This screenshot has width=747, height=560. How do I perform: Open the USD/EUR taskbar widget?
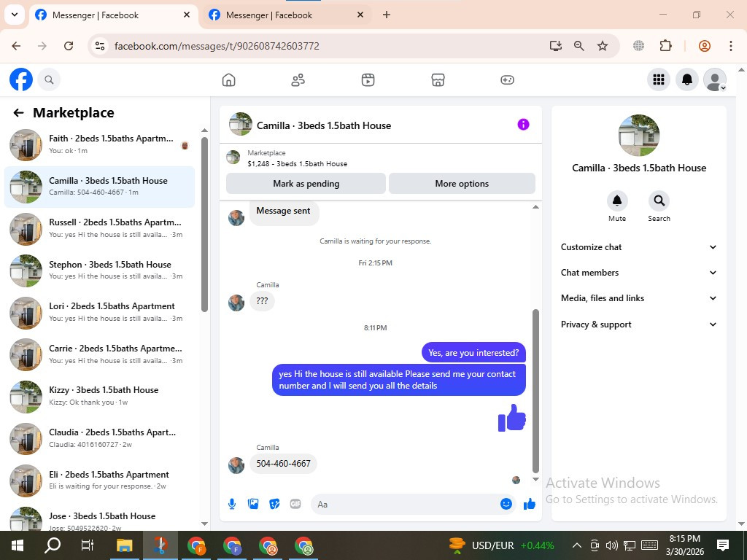coord(502,545)
